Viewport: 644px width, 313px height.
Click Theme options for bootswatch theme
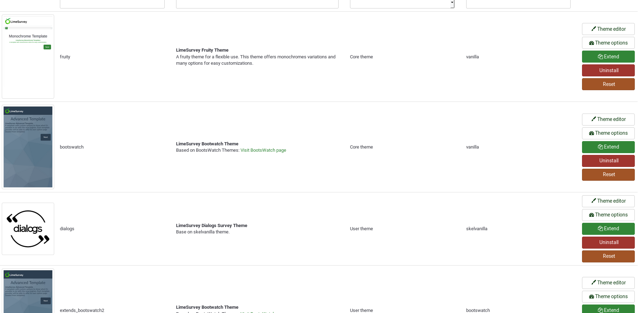point(608,133)
